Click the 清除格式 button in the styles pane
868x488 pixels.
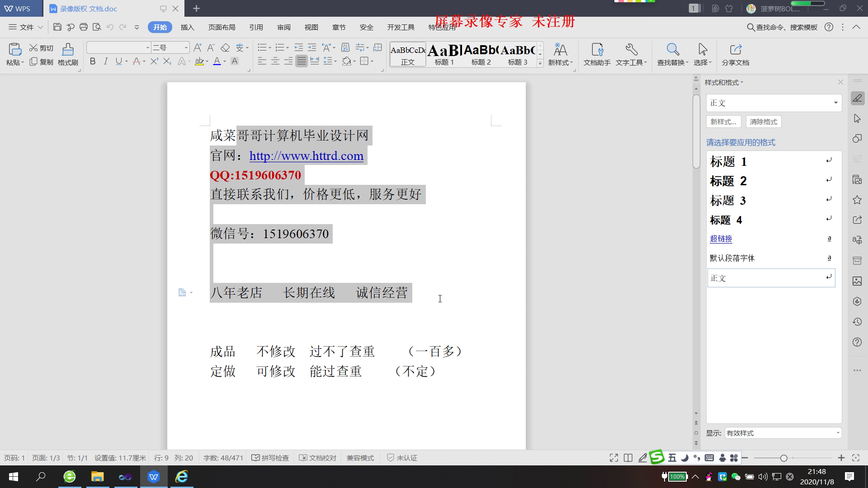[x=763, y=122]
